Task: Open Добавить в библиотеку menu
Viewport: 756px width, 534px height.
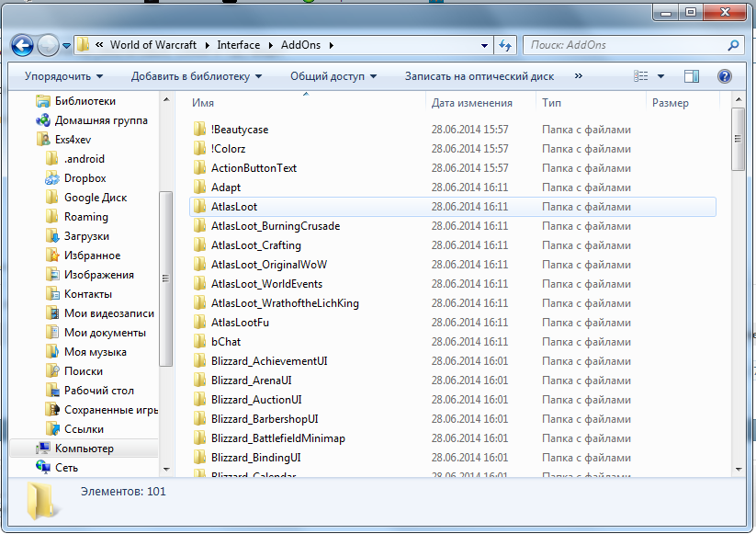Action: pos(197,76)
